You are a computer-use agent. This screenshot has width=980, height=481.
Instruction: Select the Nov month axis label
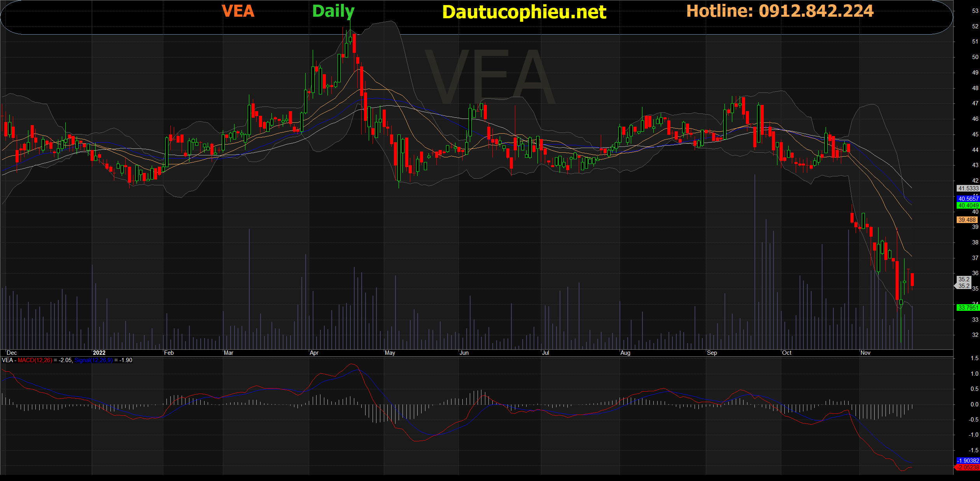coord(865,353)
